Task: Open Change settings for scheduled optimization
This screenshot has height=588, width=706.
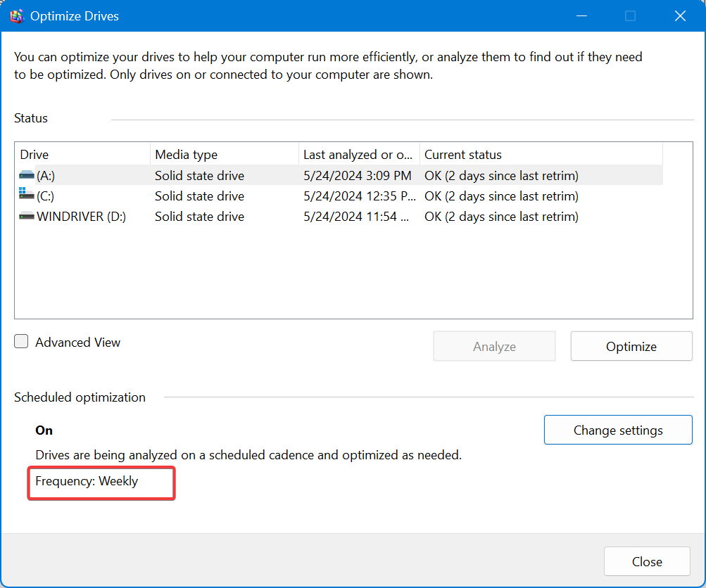Action: [617, 430]
